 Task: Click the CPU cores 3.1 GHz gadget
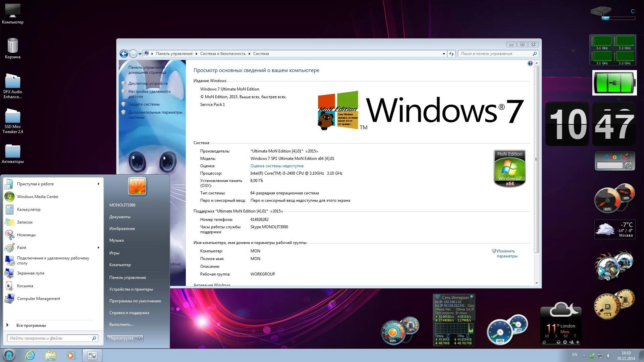tap(613, 50)
